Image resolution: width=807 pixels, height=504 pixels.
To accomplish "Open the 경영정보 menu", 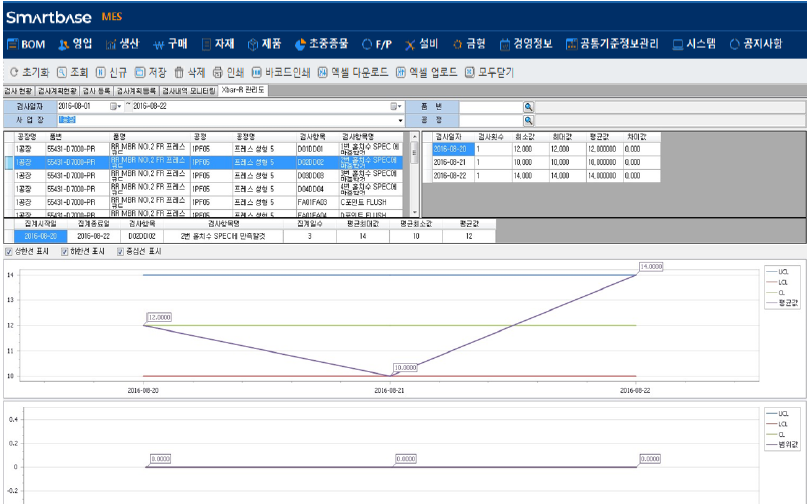I will coord(526,44).
